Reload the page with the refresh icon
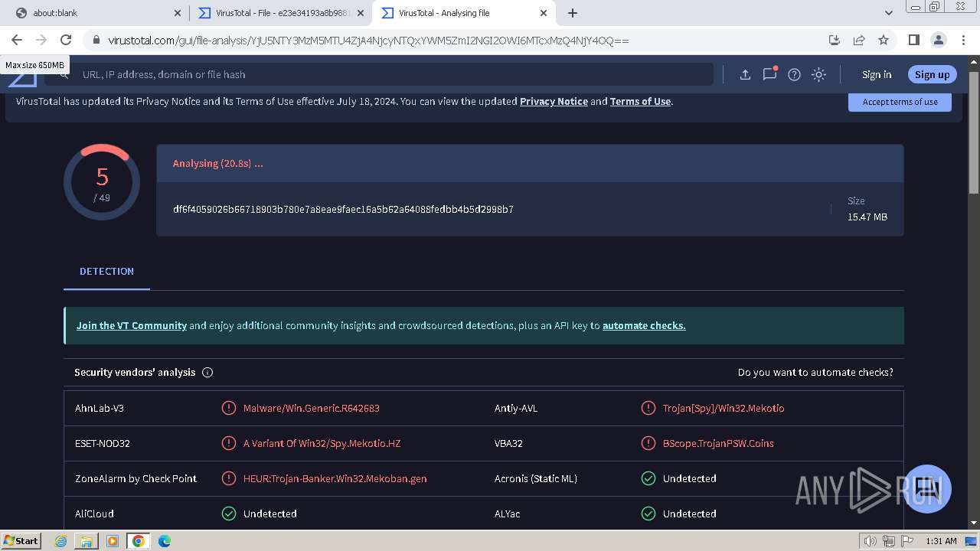 click(66, 40)
